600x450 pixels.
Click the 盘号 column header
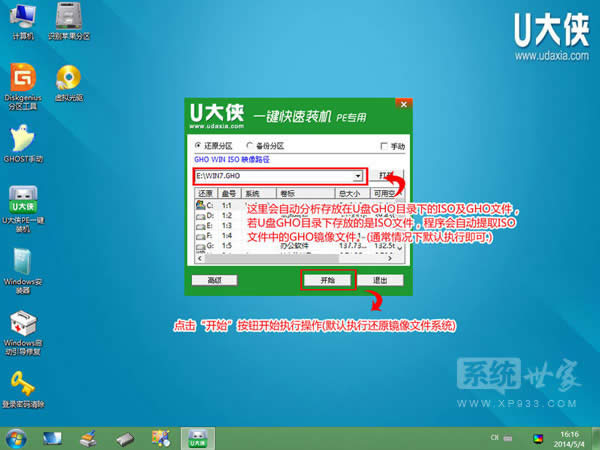(x=229, y=193)
